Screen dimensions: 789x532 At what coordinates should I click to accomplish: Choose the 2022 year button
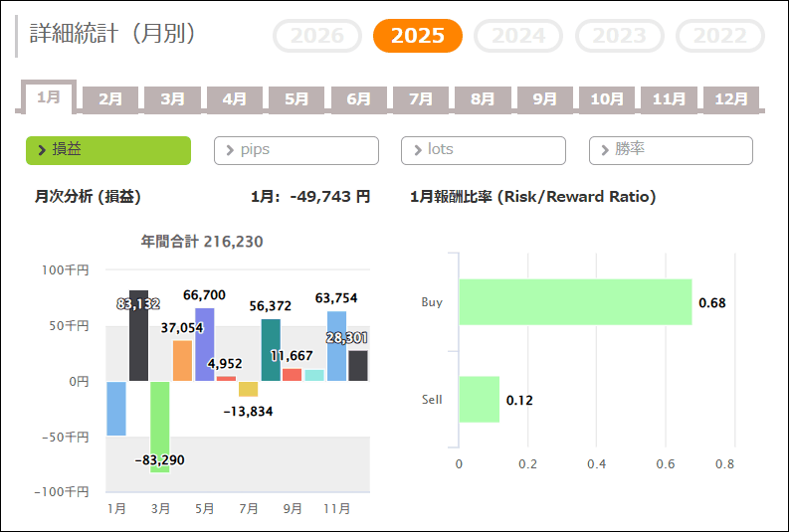pyautogui.click(x=719, y=36)
